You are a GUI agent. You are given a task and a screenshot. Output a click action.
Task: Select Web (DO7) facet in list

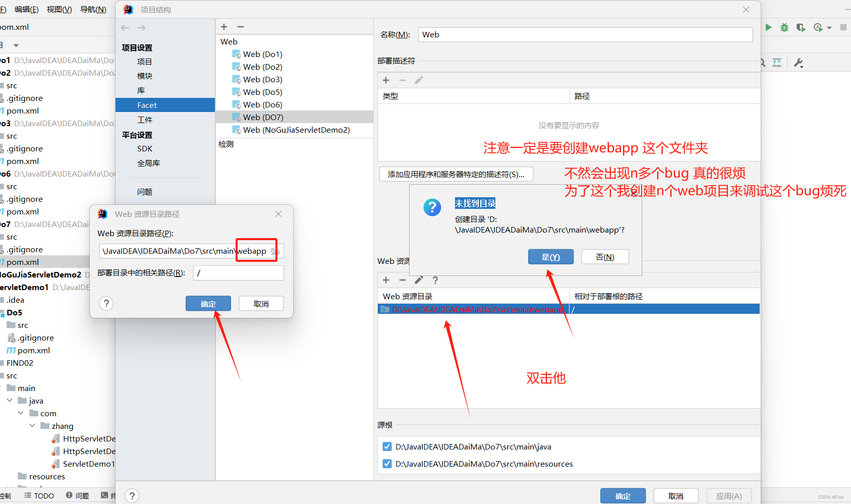click(295, 117)
